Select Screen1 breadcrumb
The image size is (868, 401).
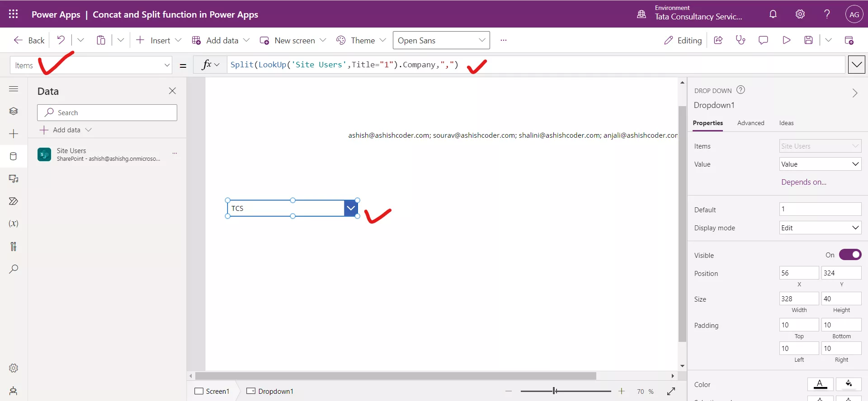(212, 391)
